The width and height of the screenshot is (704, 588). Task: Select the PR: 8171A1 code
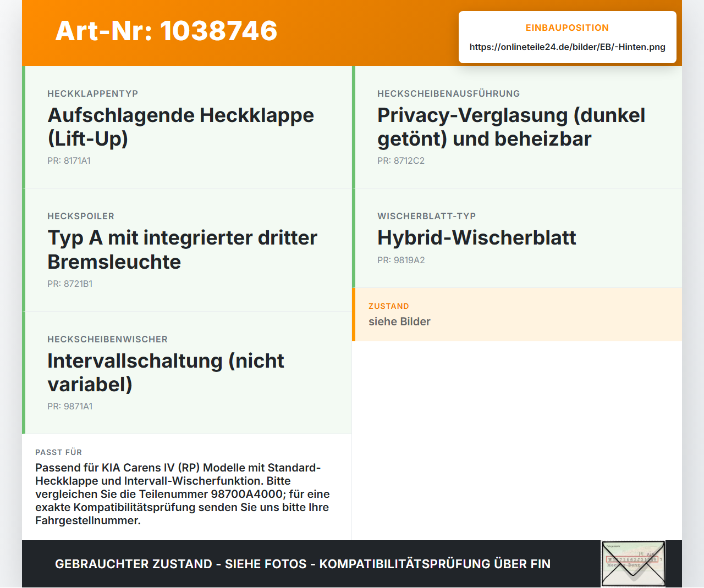pos(69,161)
